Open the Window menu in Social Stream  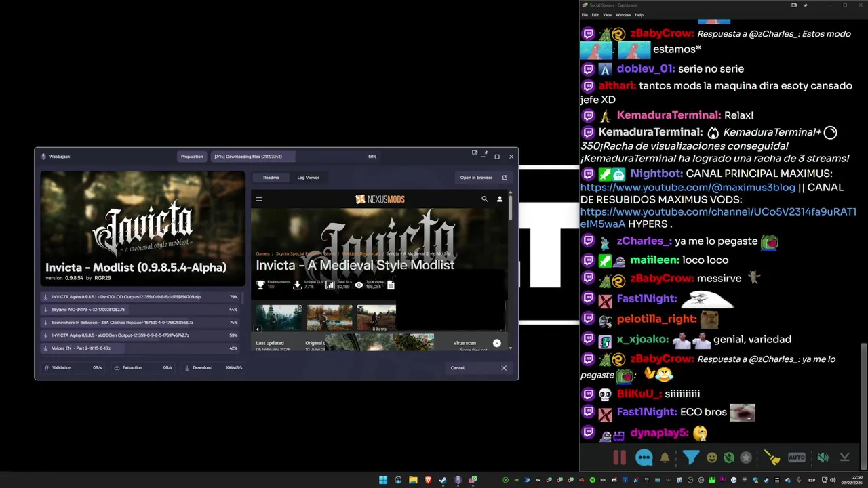coord(623,15)
